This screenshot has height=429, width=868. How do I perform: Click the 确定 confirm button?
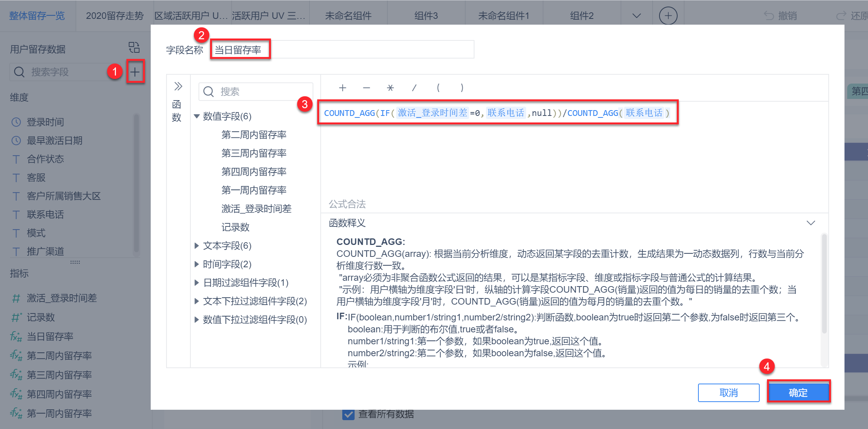[798, 392]
